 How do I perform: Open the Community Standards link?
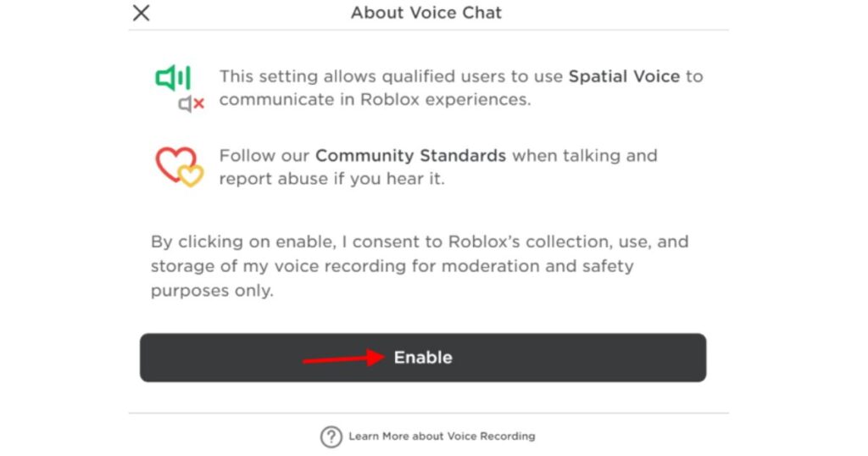coord(410,156)
